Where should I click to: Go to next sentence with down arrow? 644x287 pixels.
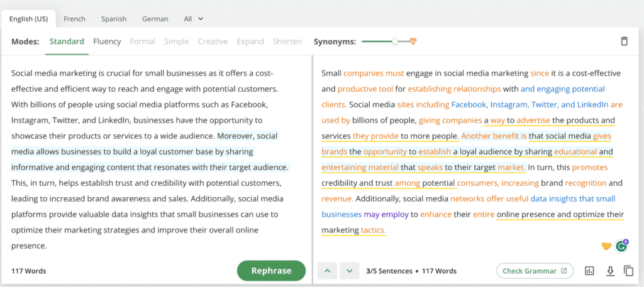tap(350, 271)
